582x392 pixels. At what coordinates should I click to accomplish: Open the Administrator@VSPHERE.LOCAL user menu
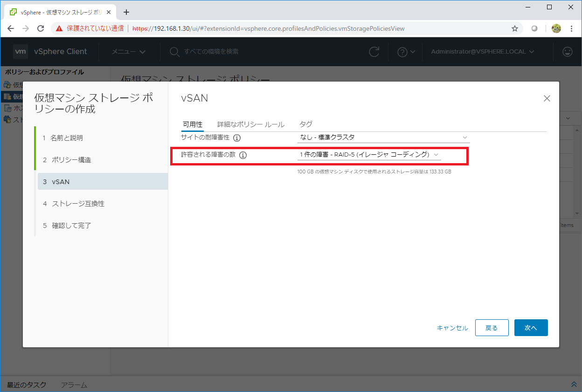coord(483,52)
